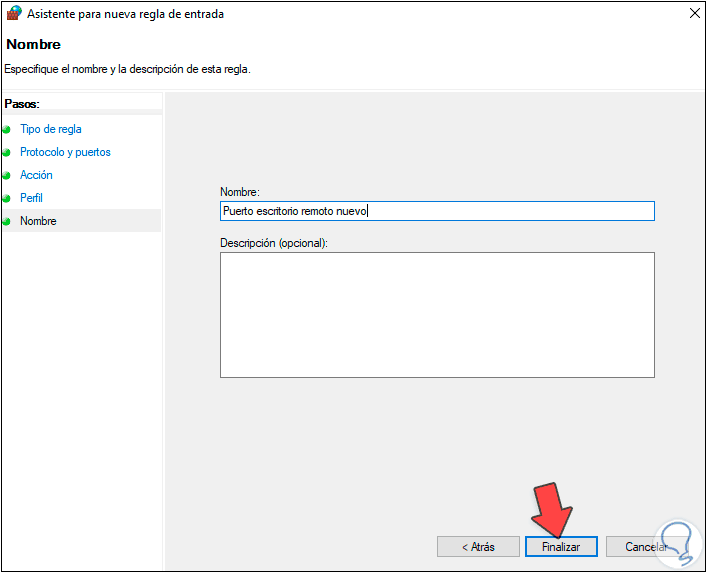Click the wizard title bar text
This screenshot has height=573, width=708.
125,14
